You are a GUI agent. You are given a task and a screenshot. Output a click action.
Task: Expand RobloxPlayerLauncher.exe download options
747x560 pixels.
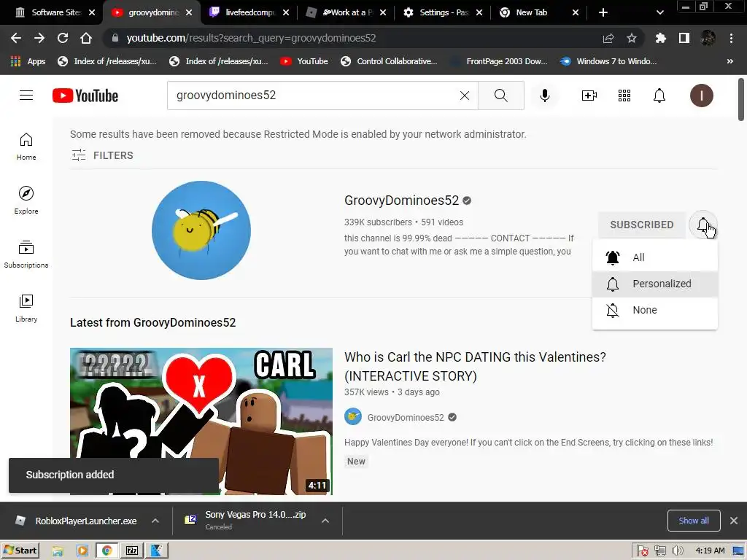click(155, 521)
